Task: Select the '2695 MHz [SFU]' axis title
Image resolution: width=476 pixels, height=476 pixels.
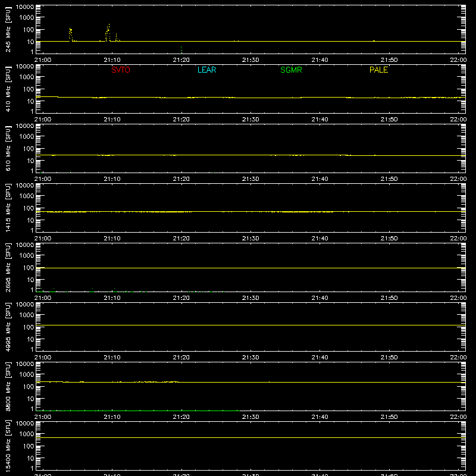Action: [x=8, y=267]
